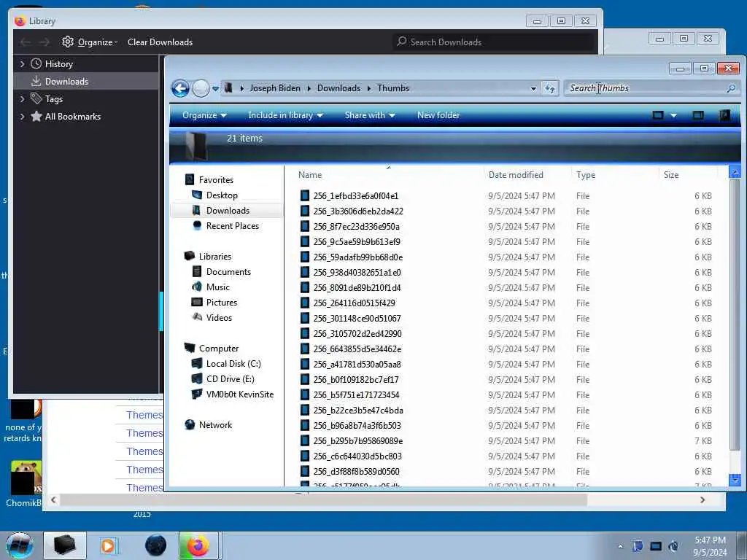Open the address bar history dropdown
This screenshot has height=560, width=747.
point(533,88)
